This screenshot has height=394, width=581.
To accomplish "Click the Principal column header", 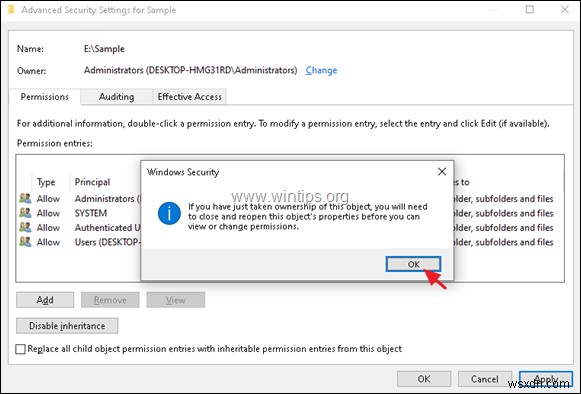I will tap(92, 182).
